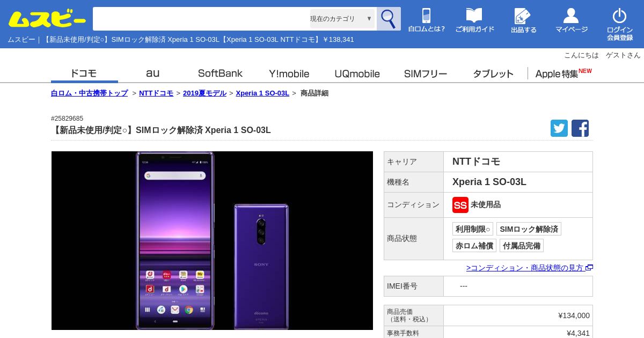Click the IMEI番号 label cell
Screen dimensions: 644x338
(414, 286)
